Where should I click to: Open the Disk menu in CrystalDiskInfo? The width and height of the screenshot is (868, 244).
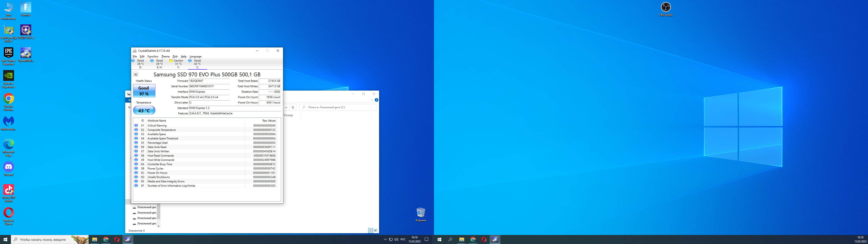[x=175, y=56]
